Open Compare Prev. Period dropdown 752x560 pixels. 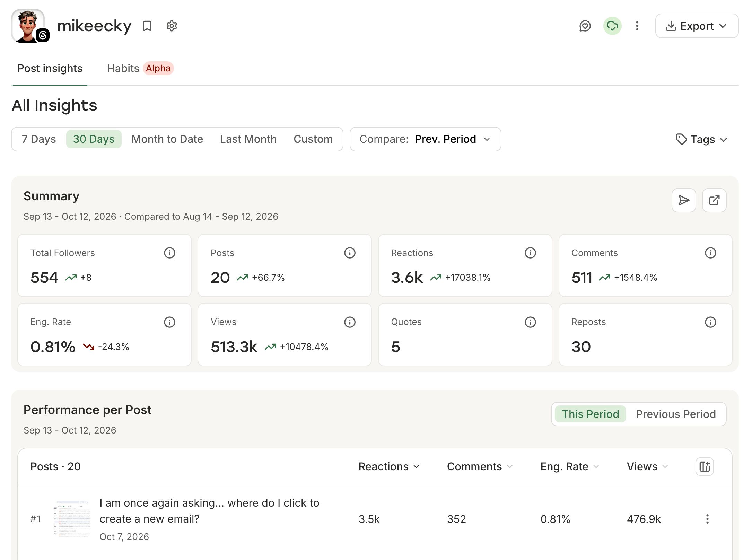425,139
